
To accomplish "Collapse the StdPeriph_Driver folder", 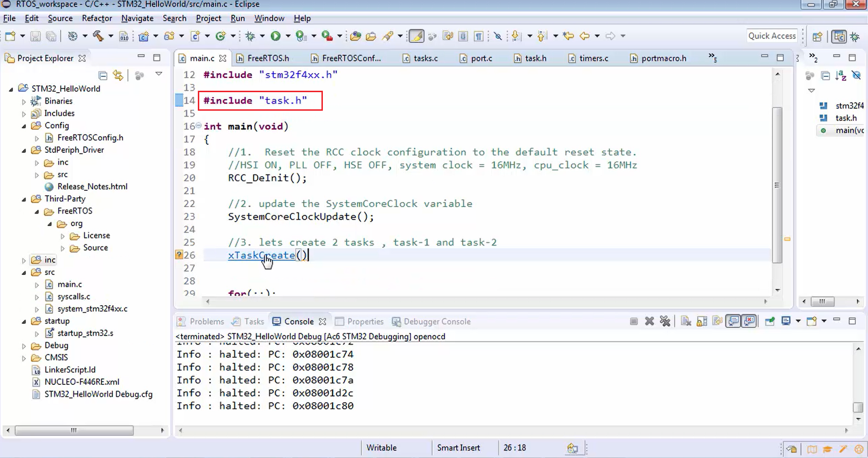I will pyautogui.click(x=24, y=150).
